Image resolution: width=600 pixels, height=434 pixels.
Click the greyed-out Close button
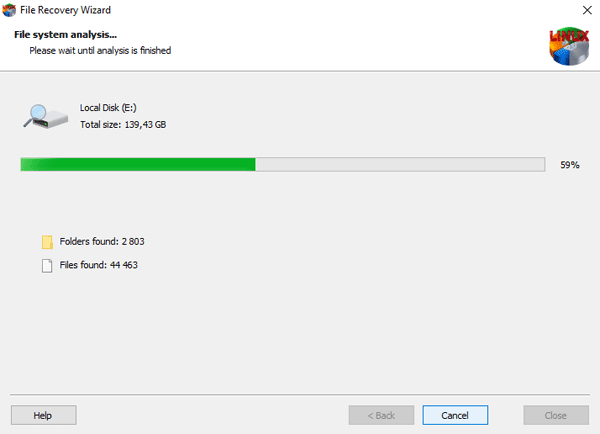[x=556, y=415]
